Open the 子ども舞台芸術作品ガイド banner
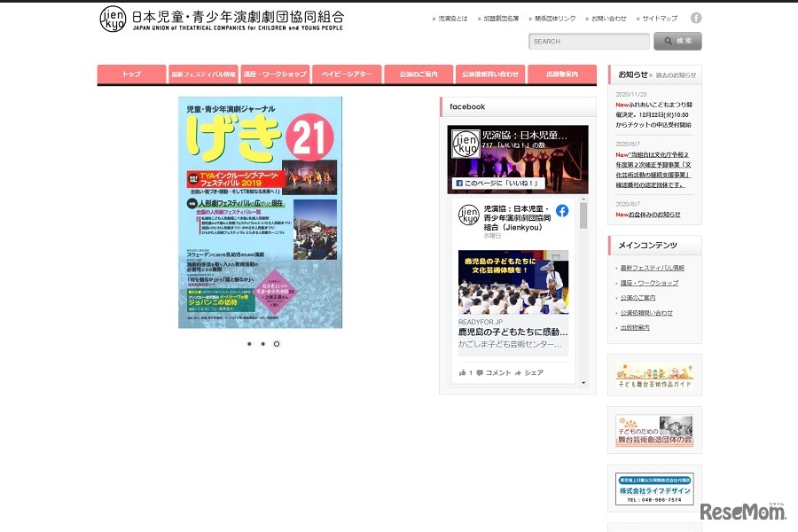This screenshot has height=532, width=798. point(653,374)
